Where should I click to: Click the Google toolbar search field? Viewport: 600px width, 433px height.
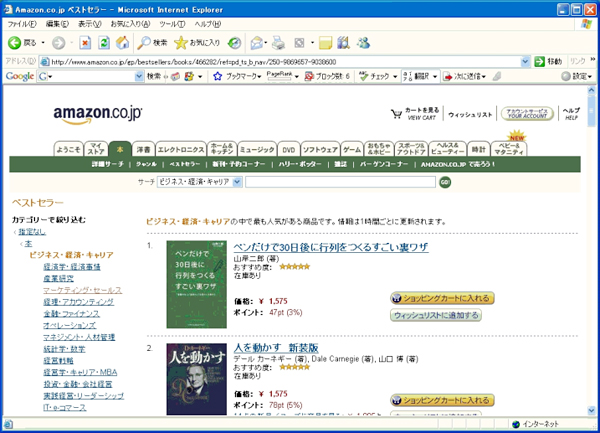(x=90, y=76)
